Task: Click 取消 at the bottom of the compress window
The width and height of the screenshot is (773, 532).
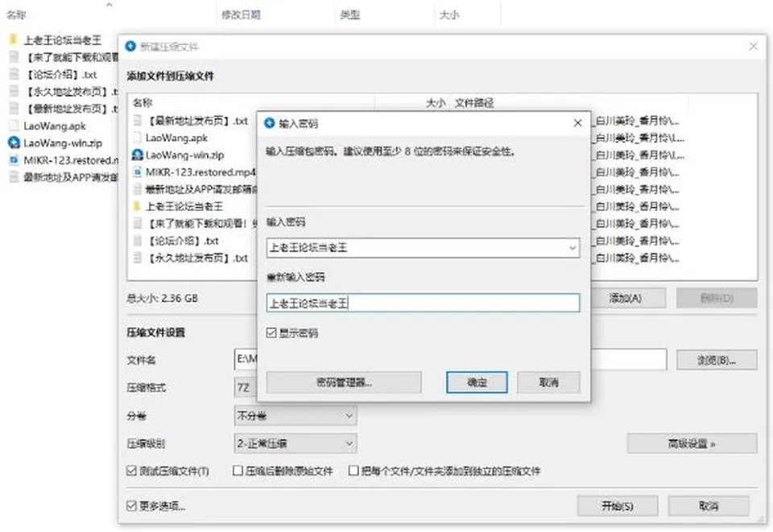Action: tap(709, 506)
